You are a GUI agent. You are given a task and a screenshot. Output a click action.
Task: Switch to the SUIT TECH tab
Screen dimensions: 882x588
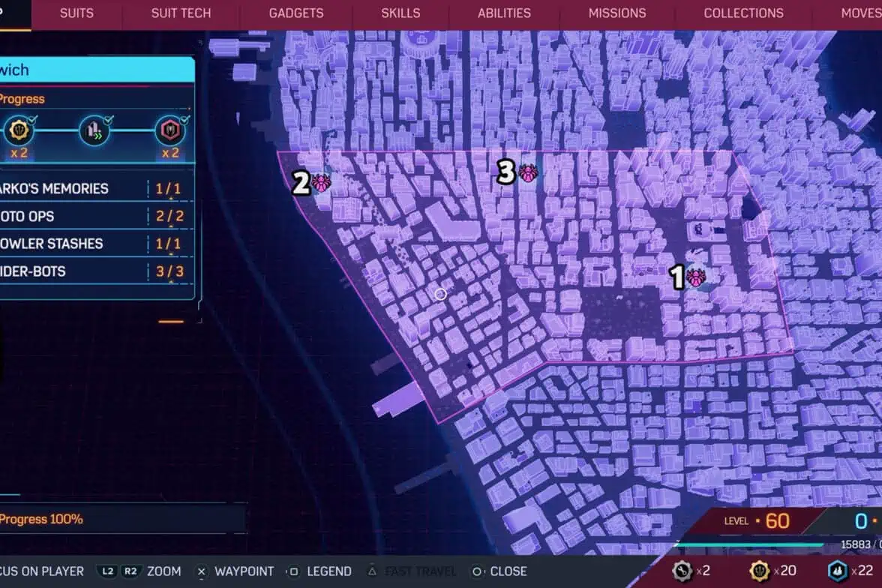(x=181, y=13)
